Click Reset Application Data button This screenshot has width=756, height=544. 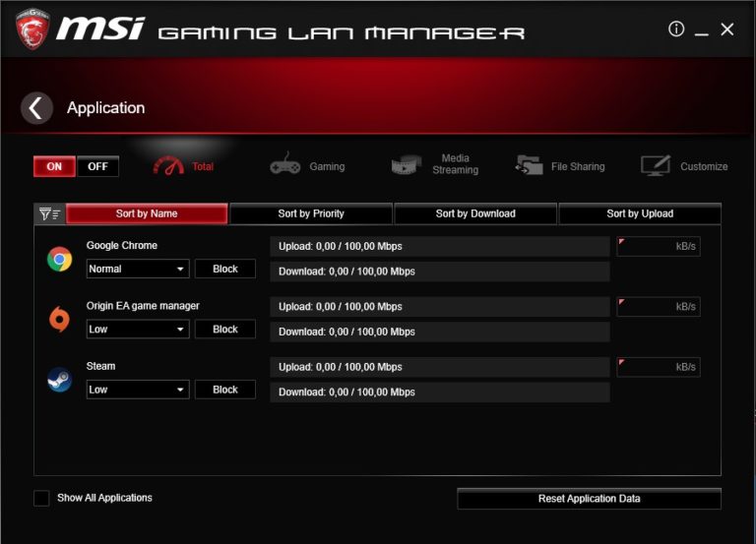(x=590, y=499)
